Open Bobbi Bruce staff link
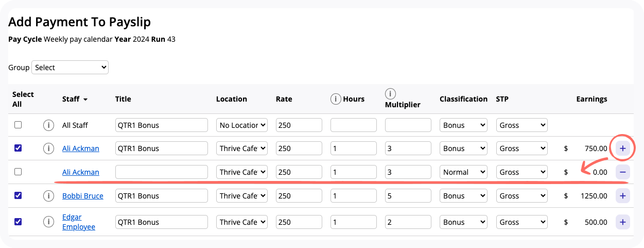This screenshot has height=248, width=644. 82,196
